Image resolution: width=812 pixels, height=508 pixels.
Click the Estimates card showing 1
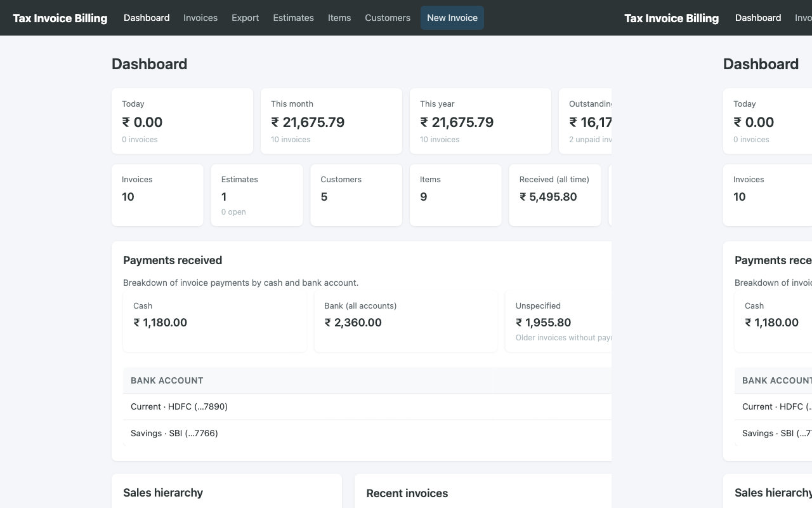coord(257,195)
